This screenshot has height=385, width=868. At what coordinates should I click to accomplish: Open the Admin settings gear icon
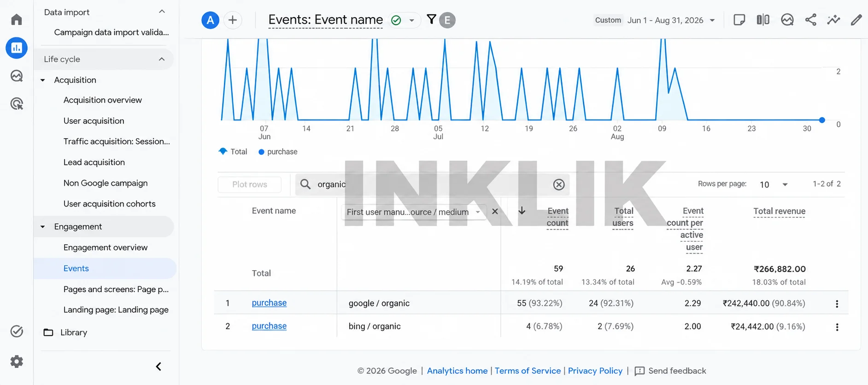[x=17, y=361]
